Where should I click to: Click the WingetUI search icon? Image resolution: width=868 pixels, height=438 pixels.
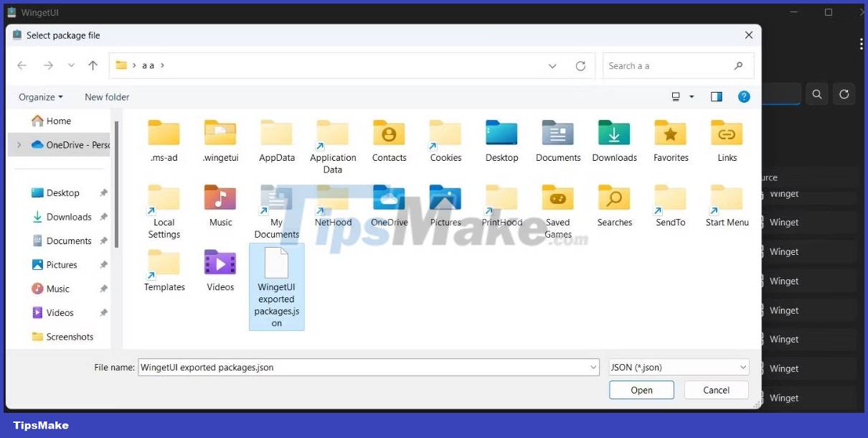(x=817, y=93)
